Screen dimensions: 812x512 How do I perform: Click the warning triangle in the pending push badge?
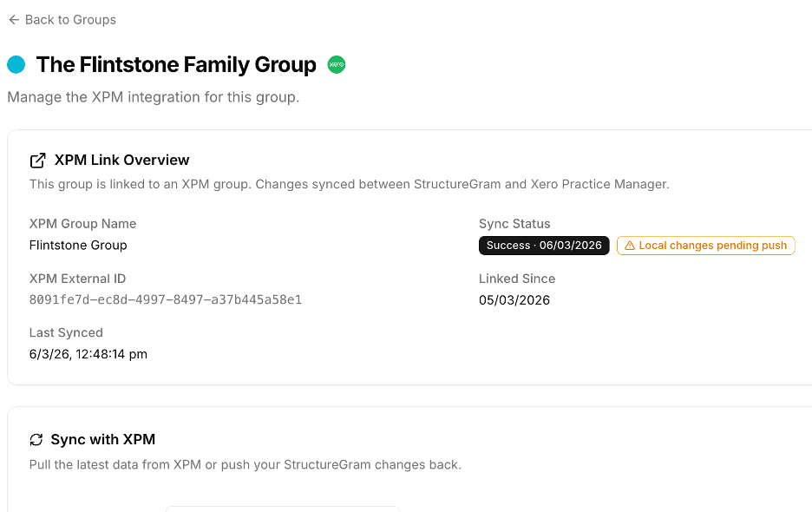coord(630,245)
